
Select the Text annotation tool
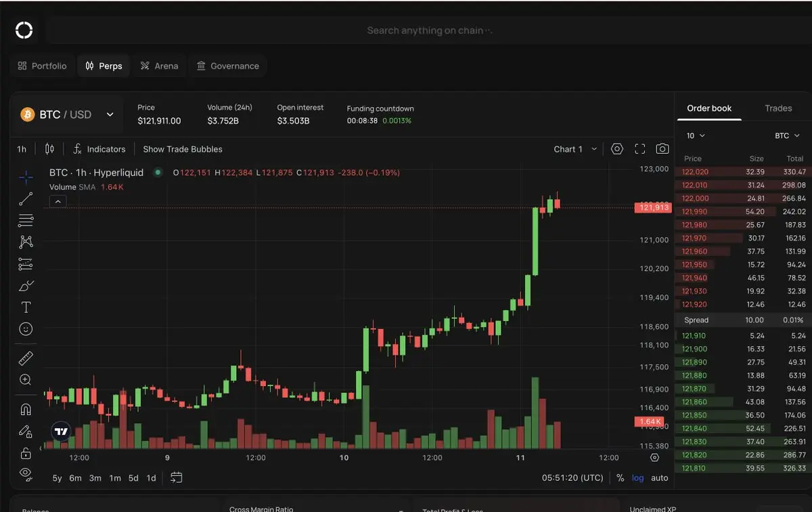click(26, 307)
